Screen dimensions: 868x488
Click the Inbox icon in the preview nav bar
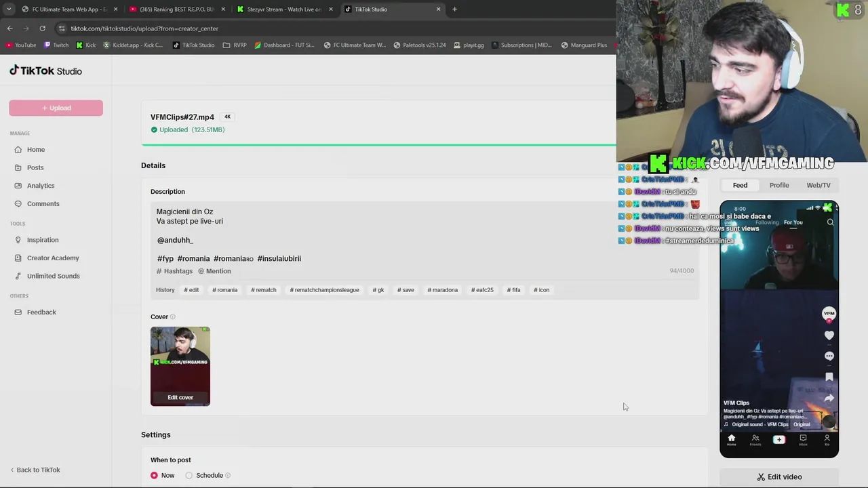click(x=803, y=441)
